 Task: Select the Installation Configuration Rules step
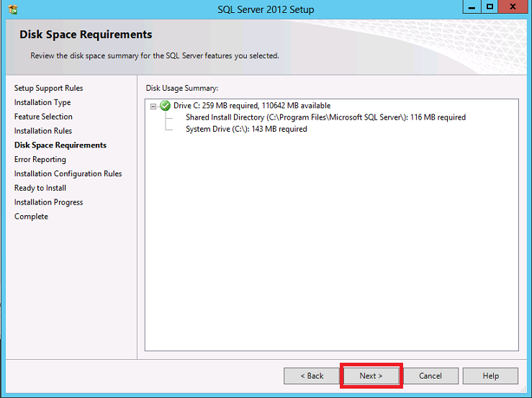click(68, 173)
